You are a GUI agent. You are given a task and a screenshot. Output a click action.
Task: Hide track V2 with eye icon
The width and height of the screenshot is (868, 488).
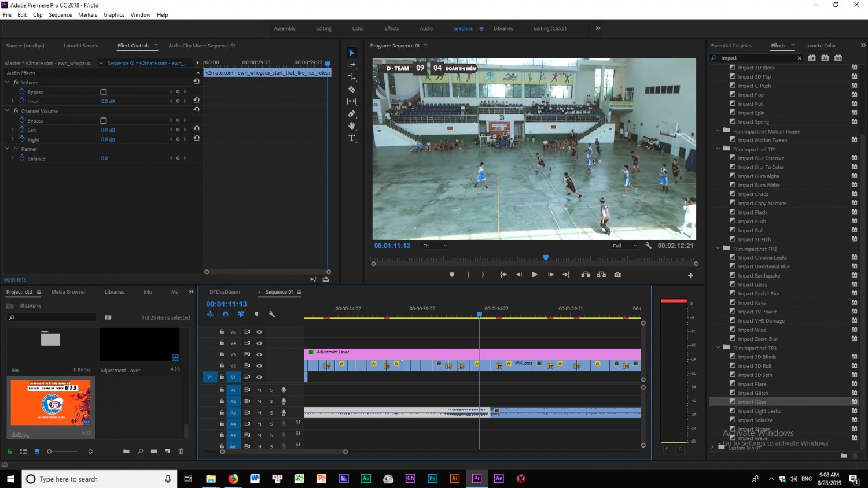pos(259,365)
